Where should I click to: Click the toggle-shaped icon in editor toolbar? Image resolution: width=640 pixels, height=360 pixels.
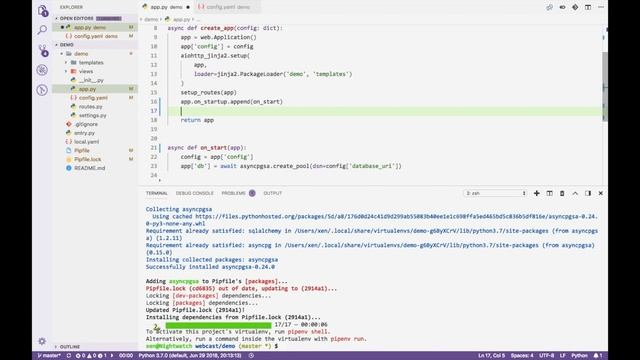pos(562,7)
